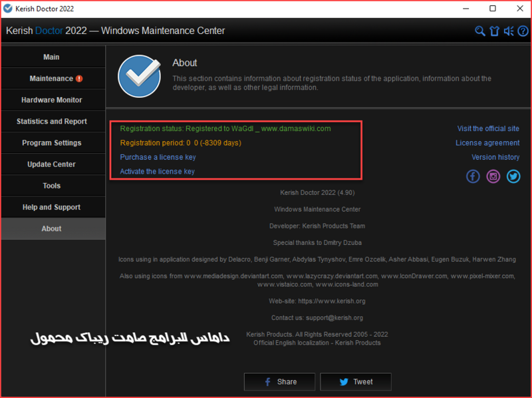Open the Tools section
This screenshot has height=398, width=532.
tap(53, 186)
